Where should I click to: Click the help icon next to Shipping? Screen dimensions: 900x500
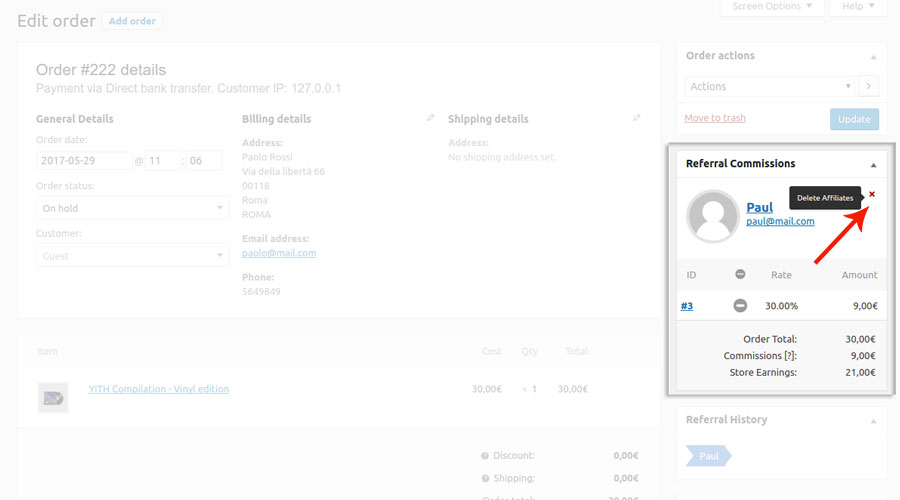tap(485, 478)
